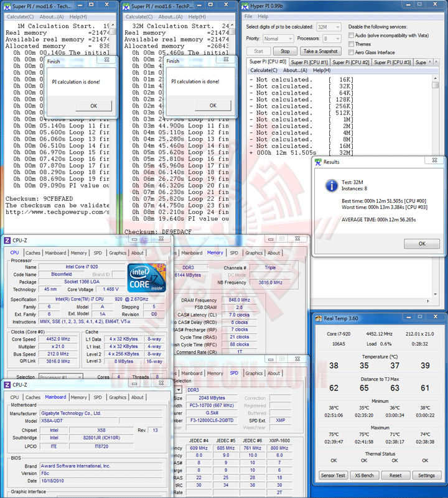Toggle the Themes service checkbox
448x498 pixels.
[351, 44]
